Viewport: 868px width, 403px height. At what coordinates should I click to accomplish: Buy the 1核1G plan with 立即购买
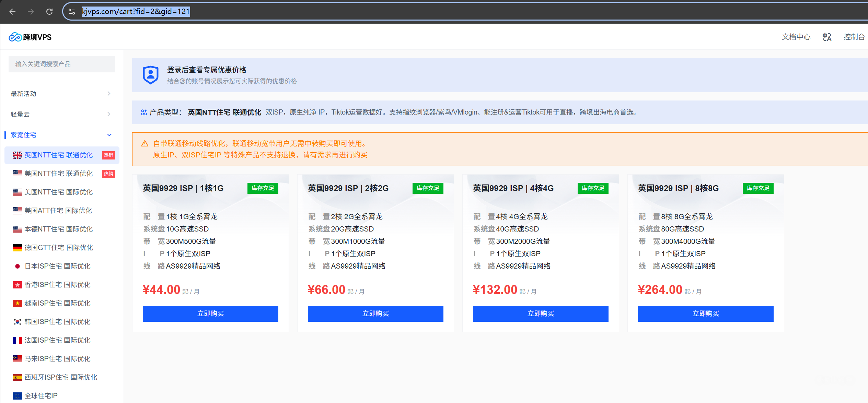(x=210, y=313)
